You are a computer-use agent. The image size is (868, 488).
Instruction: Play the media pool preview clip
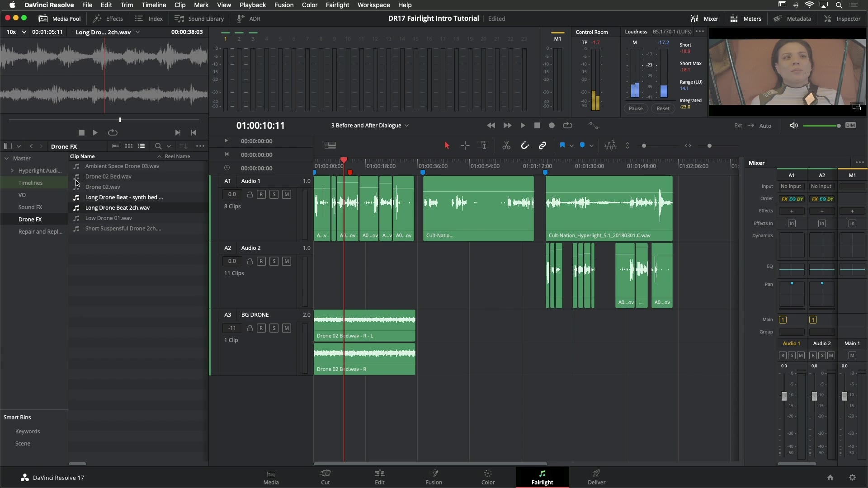[95, 133]
